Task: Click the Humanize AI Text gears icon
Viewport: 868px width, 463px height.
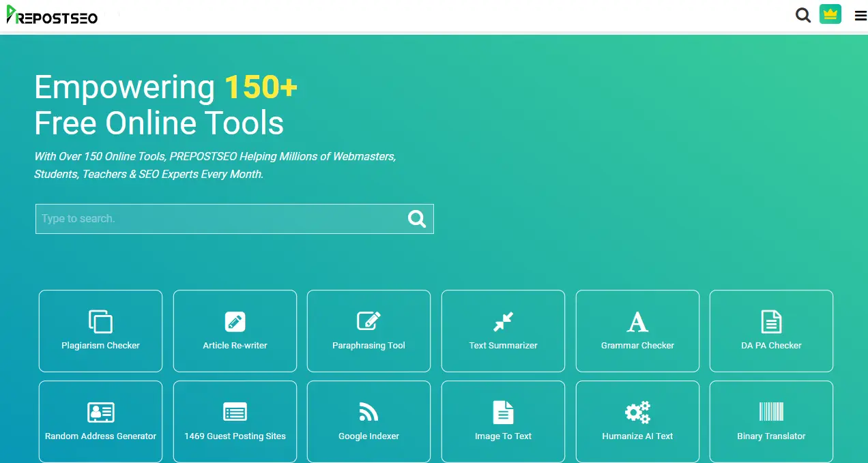Action: pyautogui.click(x=637, y=412)
